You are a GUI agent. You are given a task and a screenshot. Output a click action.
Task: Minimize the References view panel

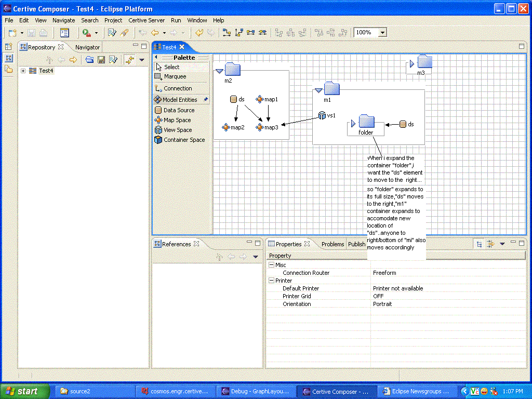(249, 242)
